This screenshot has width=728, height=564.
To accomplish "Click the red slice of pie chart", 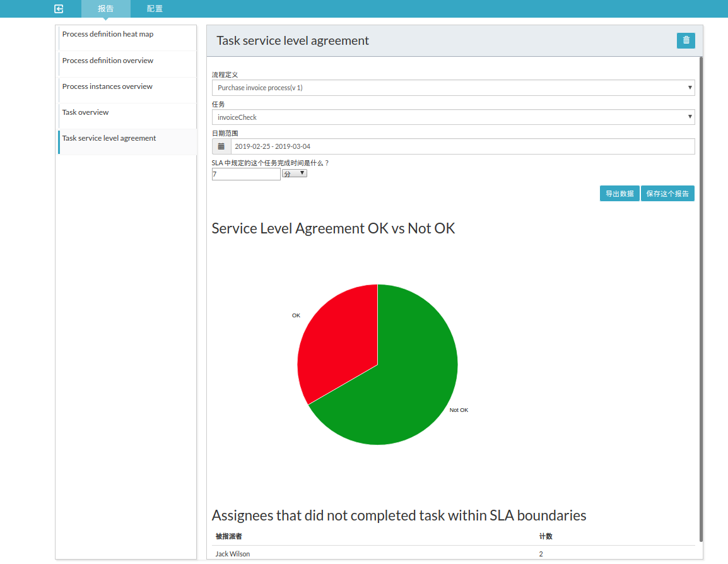I will pos(334,341).
